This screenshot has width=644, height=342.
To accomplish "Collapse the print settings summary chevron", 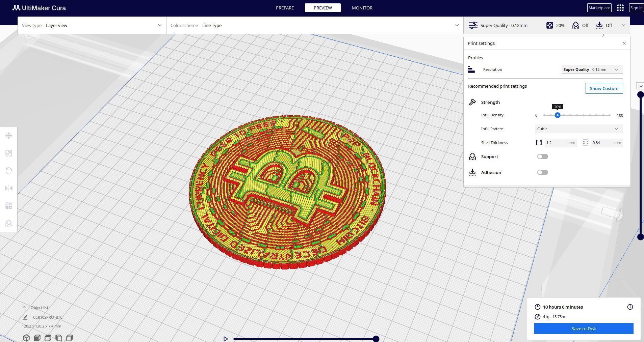I will 623,25.
